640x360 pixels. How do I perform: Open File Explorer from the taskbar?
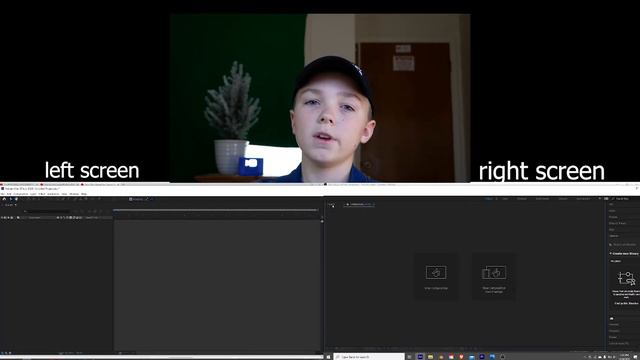pos(430,357)
